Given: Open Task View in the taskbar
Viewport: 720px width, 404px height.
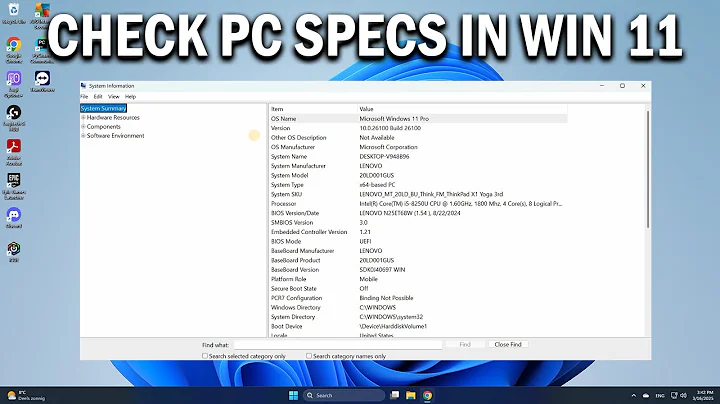Looking at the screenshot, I should [x=394, y=395].
